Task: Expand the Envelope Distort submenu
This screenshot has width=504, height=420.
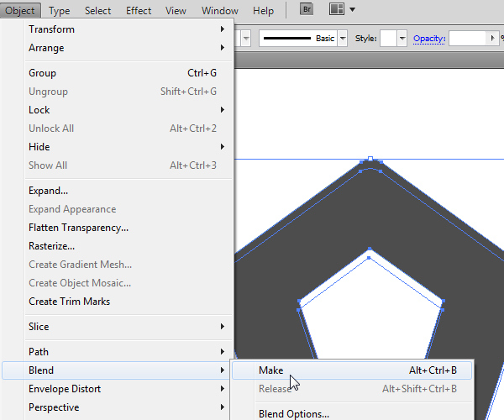Action: (129, 389)
